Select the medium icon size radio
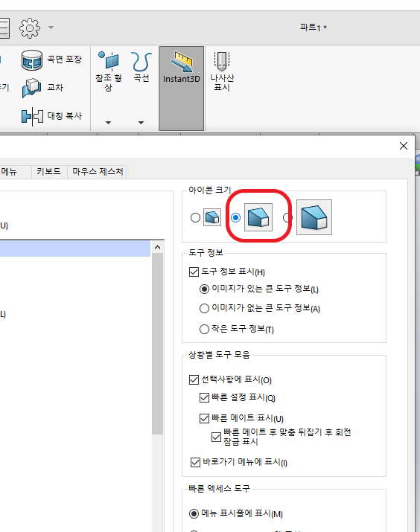420x532 pixels. point(235,217)
